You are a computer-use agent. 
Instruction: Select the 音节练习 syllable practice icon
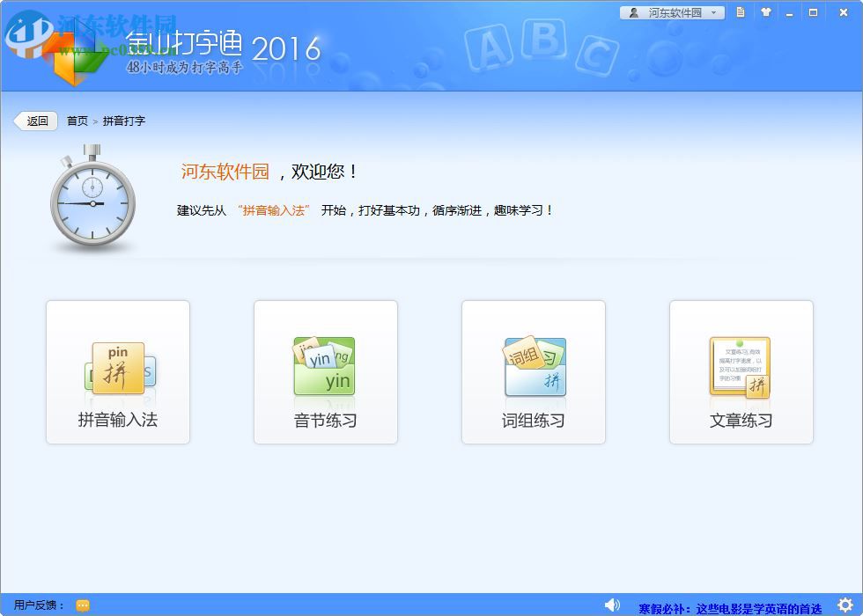pyautogui.click(x=324, y=364)
